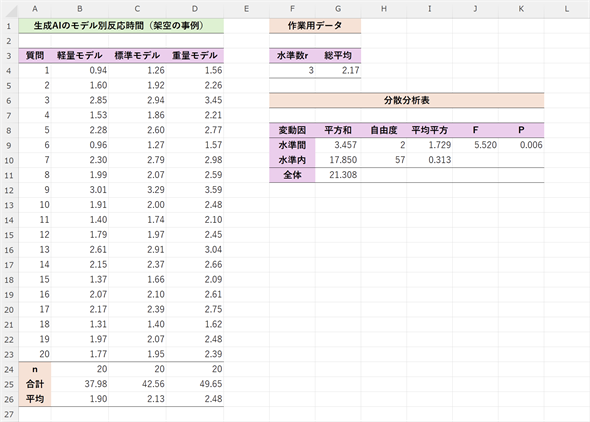Image resolution: width=590 pixels, height=422 pixels.
Task: Click row label 水準間
Action: (292, 145)
